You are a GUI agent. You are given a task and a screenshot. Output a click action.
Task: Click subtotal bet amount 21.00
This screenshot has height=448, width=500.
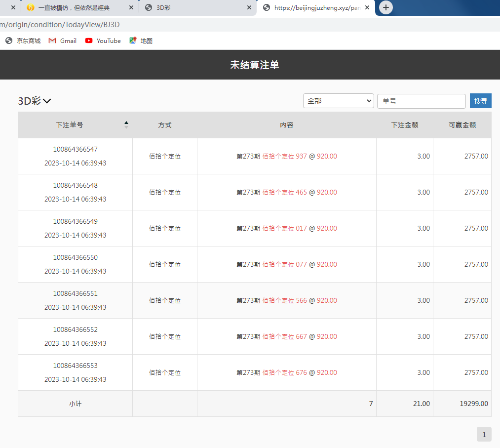click(421, 404)
